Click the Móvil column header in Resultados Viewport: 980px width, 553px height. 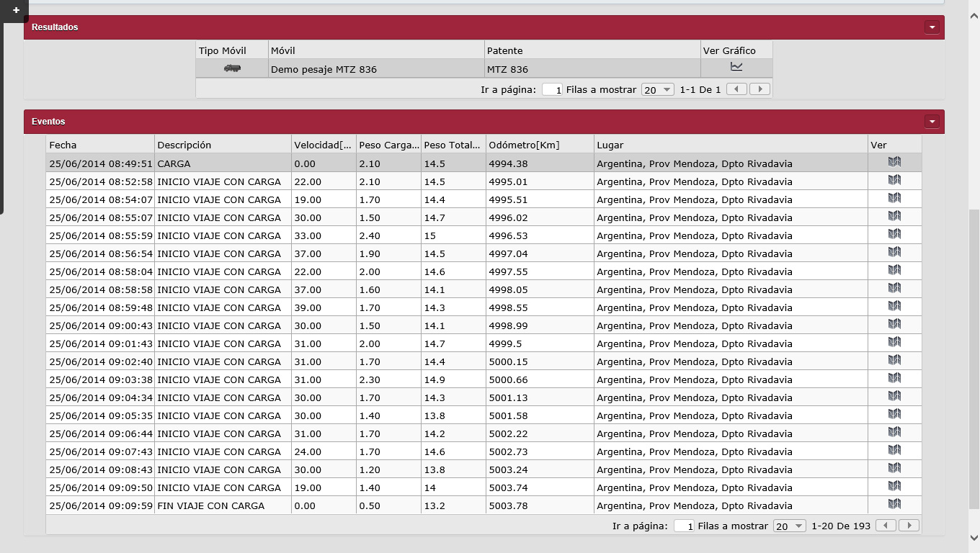pos(376,50)
